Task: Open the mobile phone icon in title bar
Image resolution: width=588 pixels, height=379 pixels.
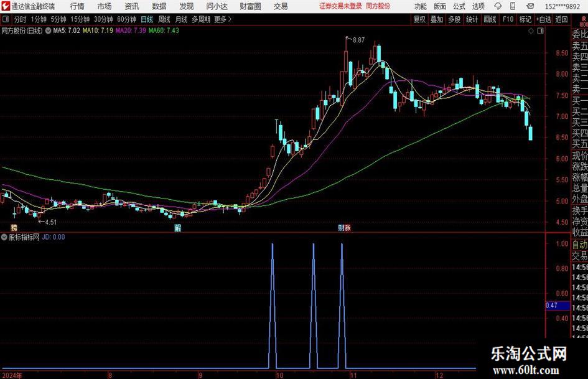Action: (x=513, y=6)
